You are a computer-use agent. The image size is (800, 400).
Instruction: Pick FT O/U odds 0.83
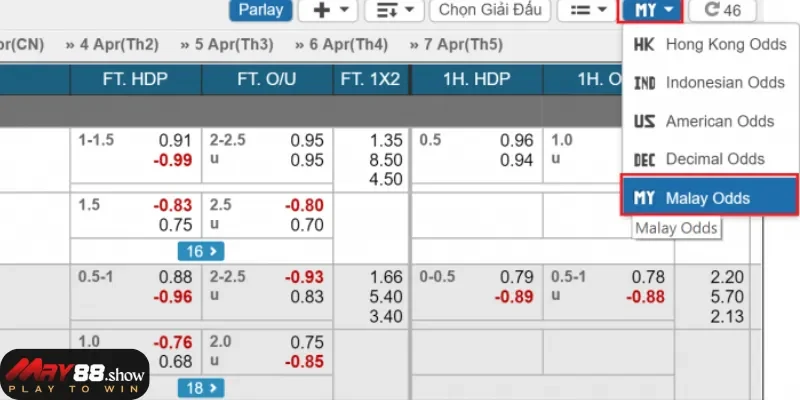(307, 296)
